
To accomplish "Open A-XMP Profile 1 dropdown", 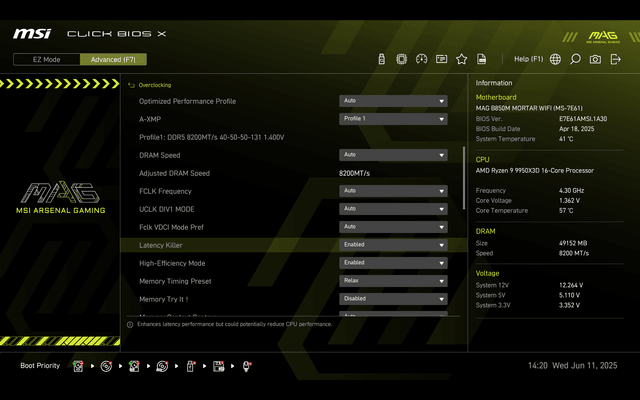I will coord(393,119).
